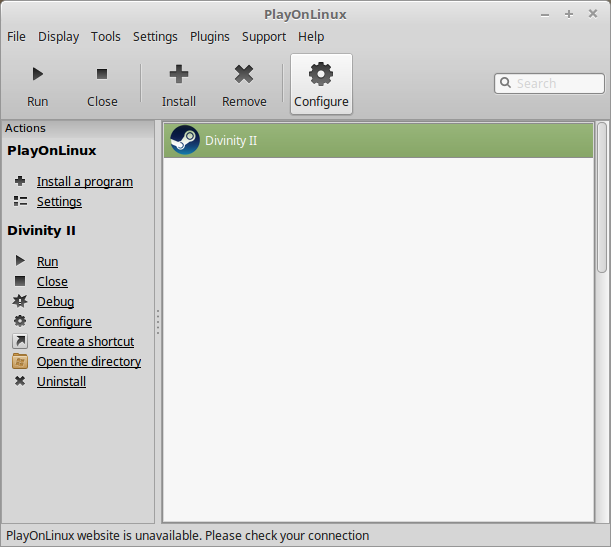
Task: Click the X icon beside Uninstall
Action: (20, 381)
